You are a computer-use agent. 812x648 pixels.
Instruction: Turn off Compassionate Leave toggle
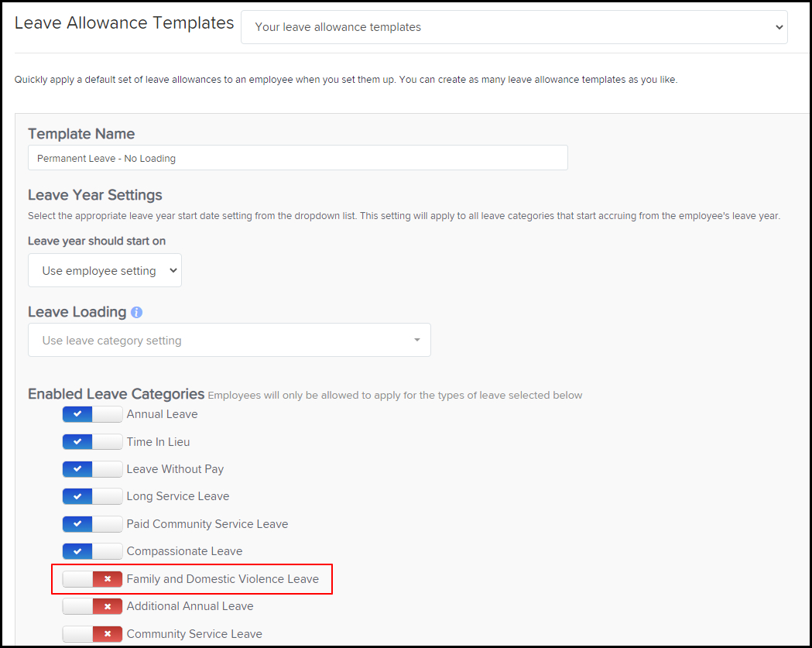click(x=92, y=551)
